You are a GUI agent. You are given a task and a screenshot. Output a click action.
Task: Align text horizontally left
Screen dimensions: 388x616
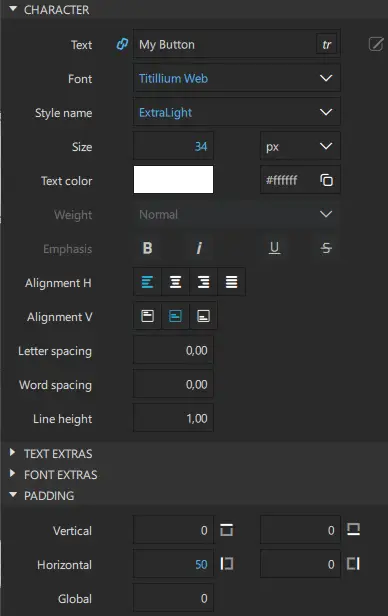(147, 282)
